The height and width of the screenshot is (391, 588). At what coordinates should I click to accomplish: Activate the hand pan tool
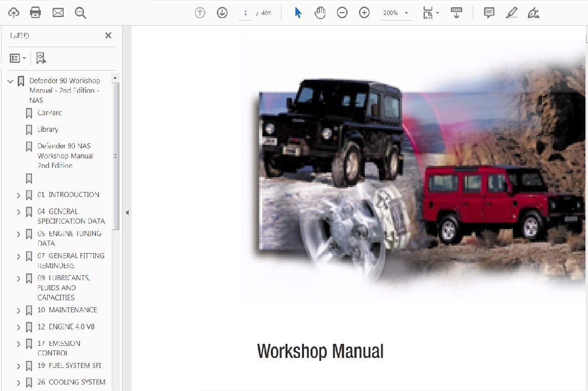[320, 13]
